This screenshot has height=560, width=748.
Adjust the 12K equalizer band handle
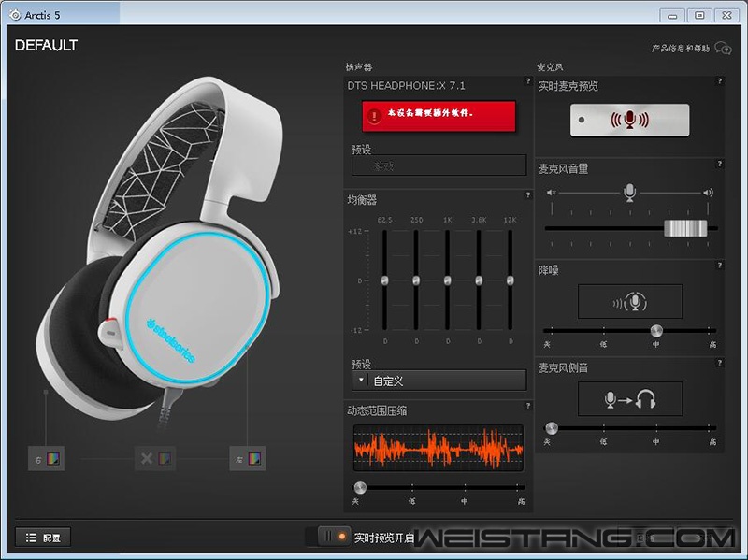tap(510, 280)
